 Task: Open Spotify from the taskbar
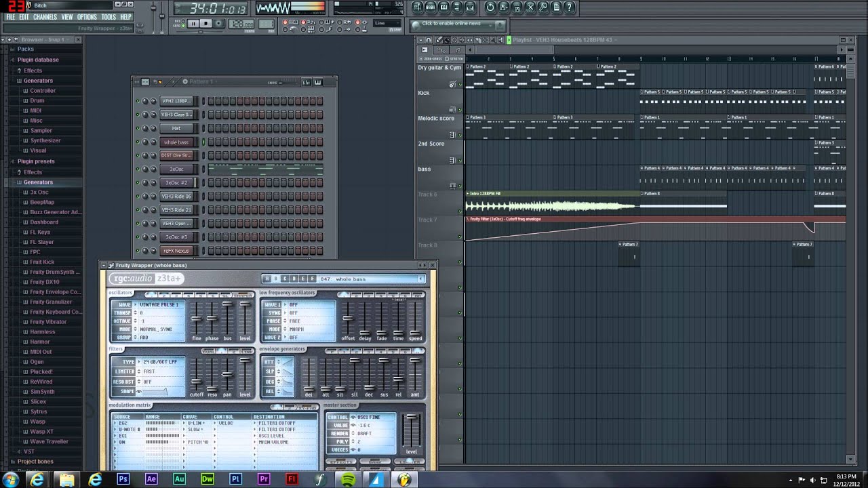click(x=348, y=479)
